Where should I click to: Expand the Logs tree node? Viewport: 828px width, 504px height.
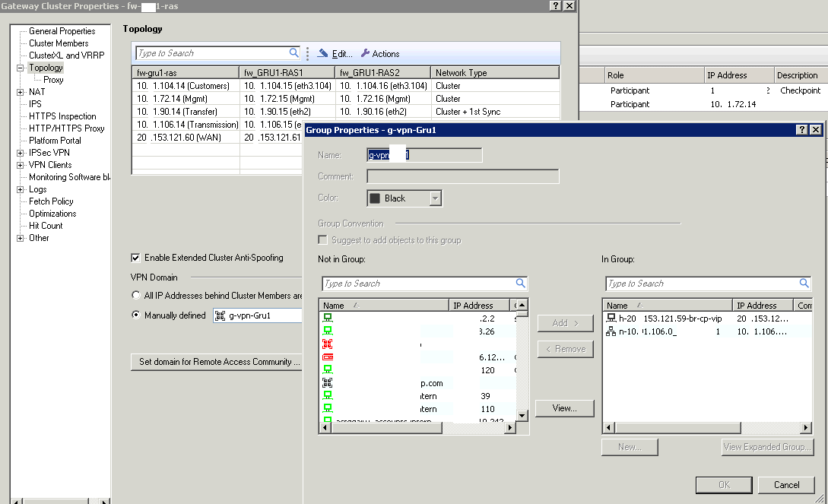pos(20,189)
